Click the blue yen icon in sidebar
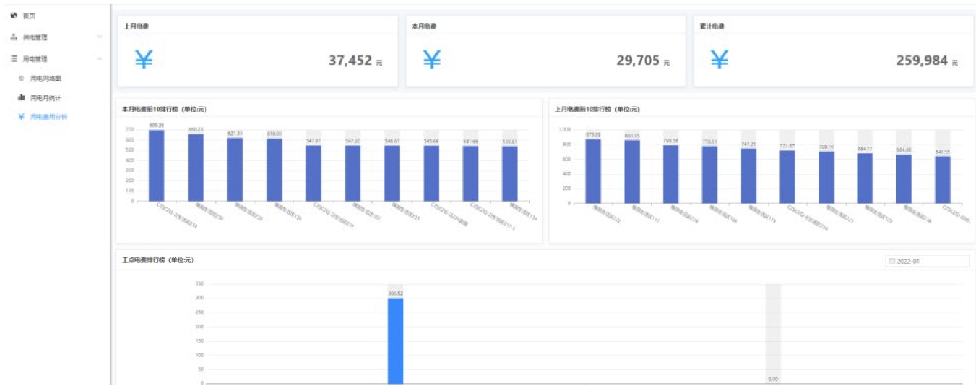This screenshot has height=392, width=980. click(21, 117)
